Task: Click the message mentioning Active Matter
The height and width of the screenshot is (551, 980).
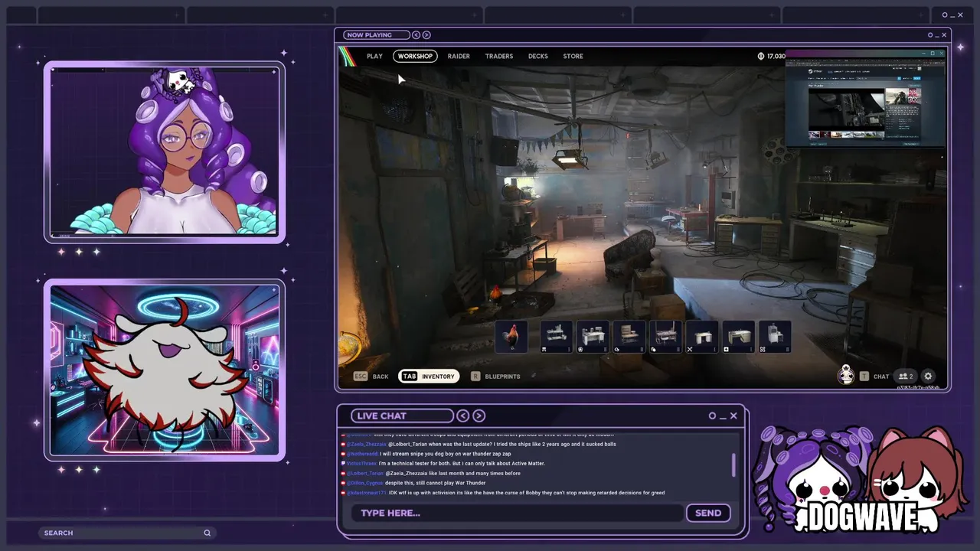Action: 462,464
